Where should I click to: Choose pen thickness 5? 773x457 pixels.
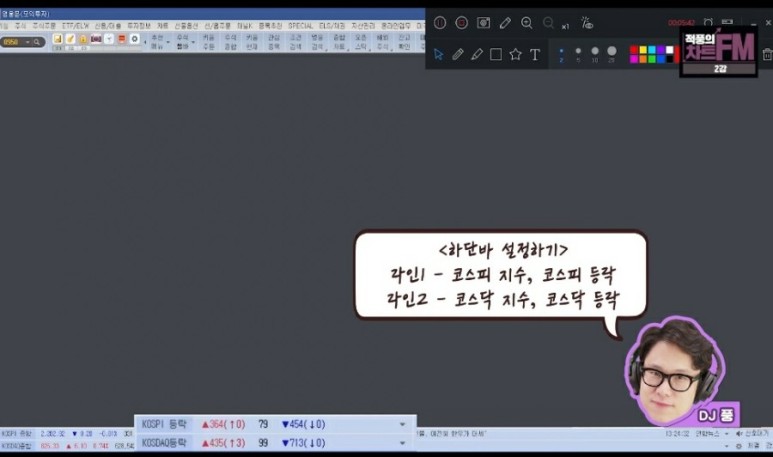tap(578, 54)
